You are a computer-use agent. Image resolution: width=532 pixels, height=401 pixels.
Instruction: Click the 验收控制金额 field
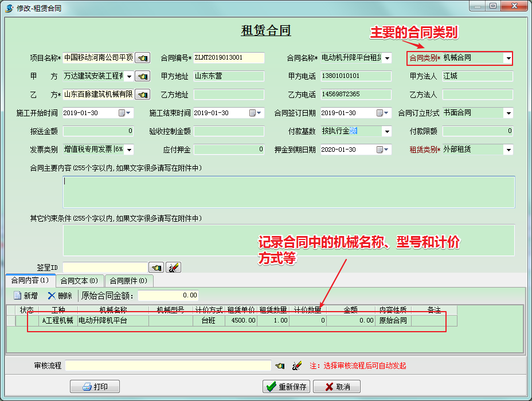pos(229,131)
